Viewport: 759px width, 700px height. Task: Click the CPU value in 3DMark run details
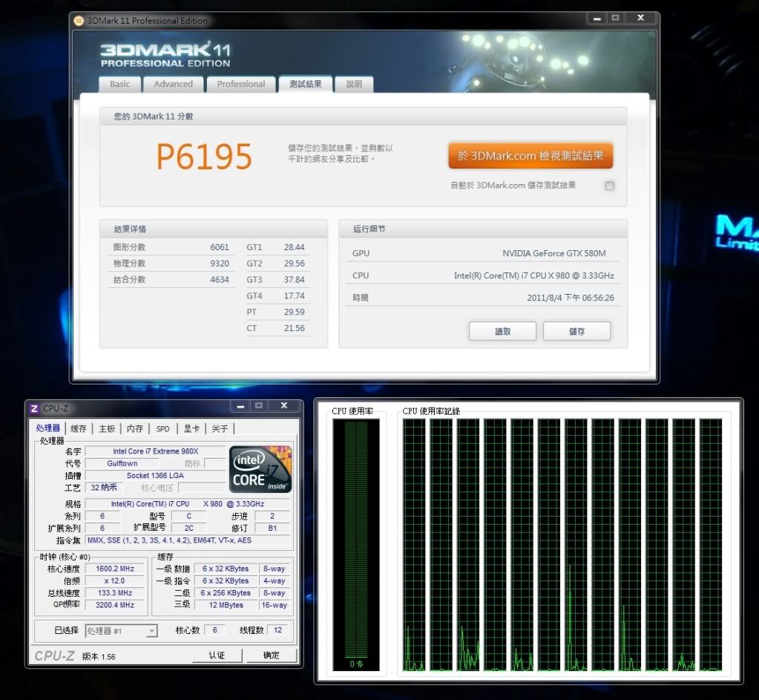534,275
